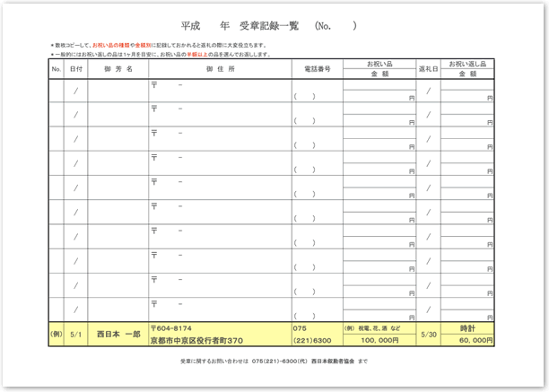Viewport: 549px width, 392px height.
Task: Click the example return gift 時計
Action: click(x=467, y=328)
